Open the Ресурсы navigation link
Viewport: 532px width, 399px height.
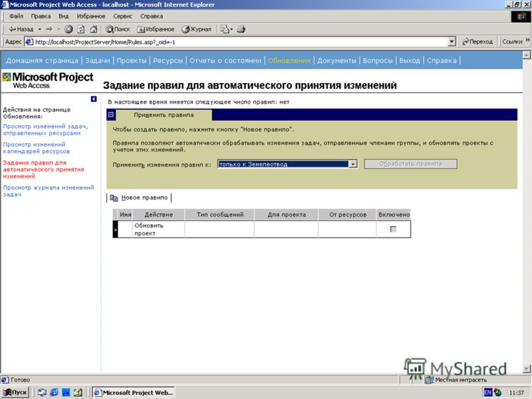click(168, 61)
